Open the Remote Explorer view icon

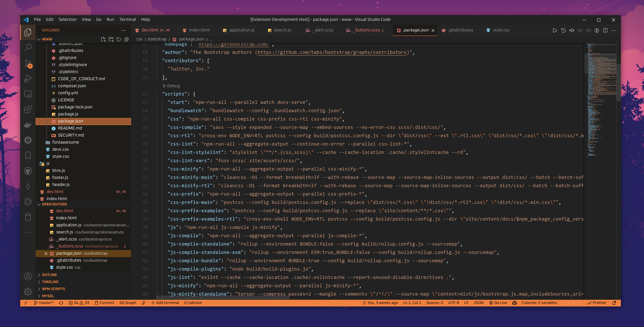[x=28, y=94]
